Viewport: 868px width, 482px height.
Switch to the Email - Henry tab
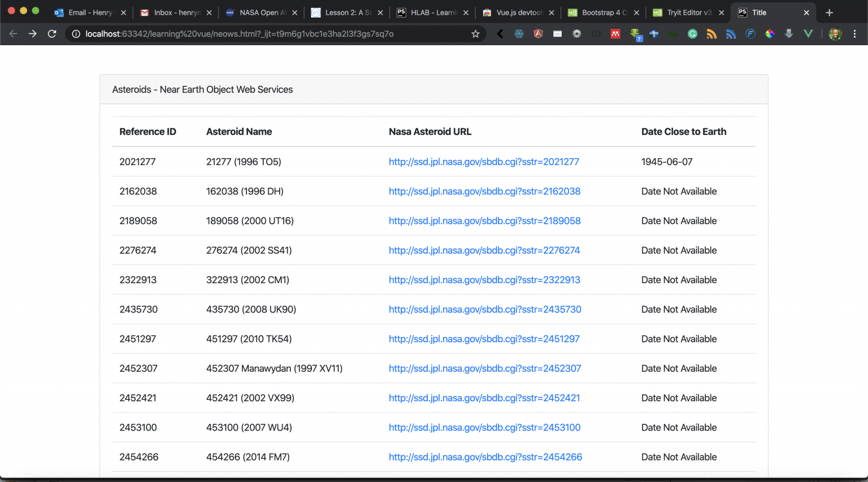90,12
